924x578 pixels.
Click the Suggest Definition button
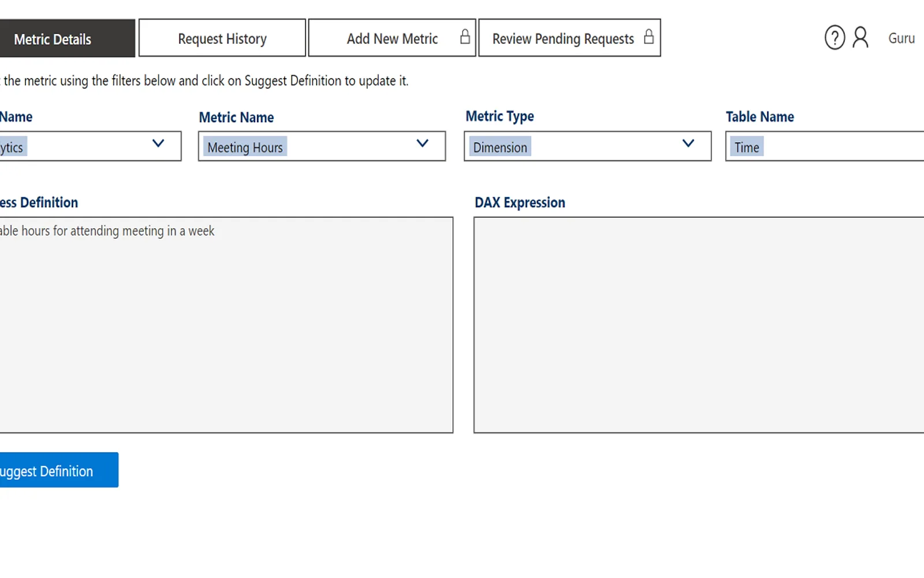tap(59, 470)
